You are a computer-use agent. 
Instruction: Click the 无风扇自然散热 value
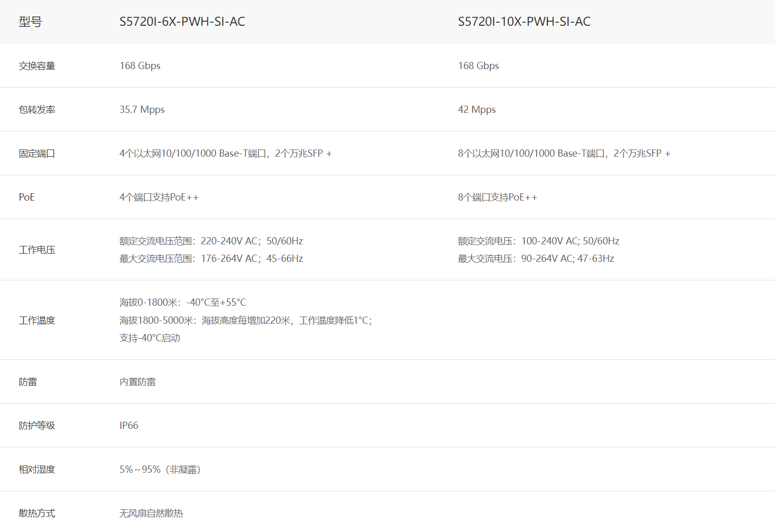point(151,513)
